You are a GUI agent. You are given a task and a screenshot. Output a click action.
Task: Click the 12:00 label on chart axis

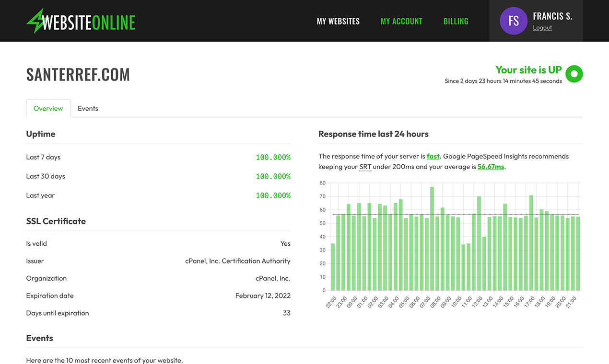coord(476,302)
